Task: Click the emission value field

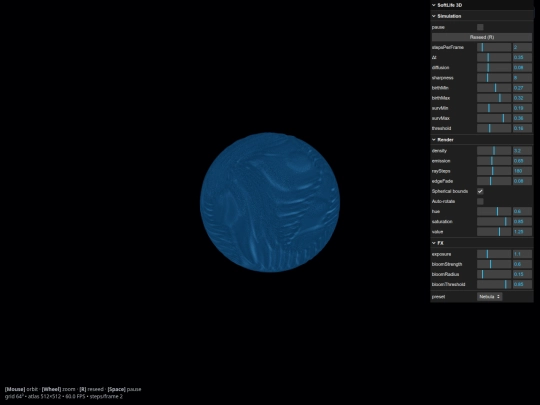Action: 522,161
